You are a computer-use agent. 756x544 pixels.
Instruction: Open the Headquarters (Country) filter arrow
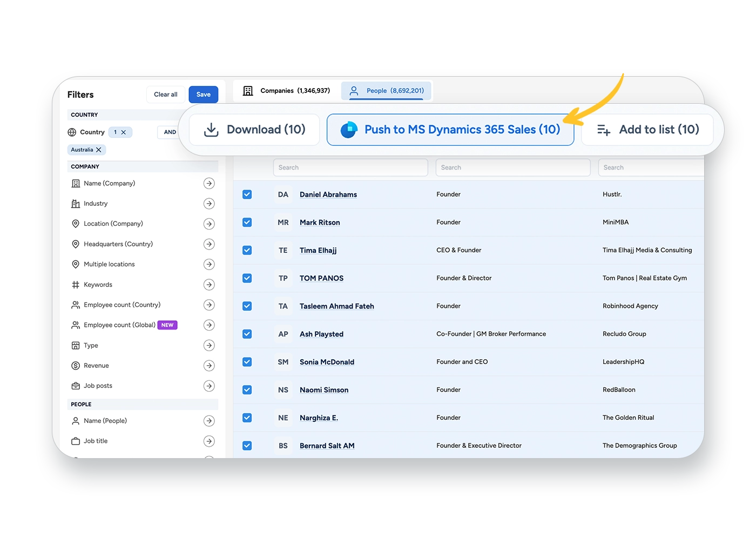(209, 244)
